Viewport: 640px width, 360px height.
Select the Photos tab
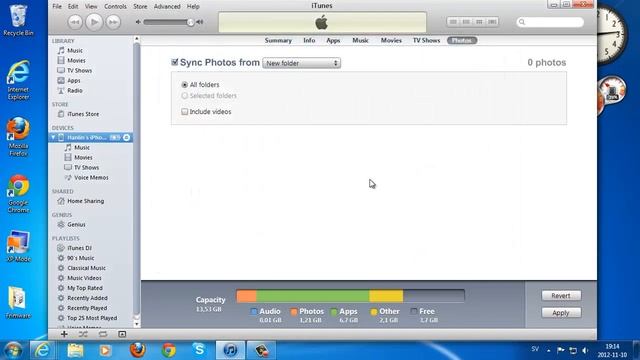pyautogui.click(x=462, y=40)
